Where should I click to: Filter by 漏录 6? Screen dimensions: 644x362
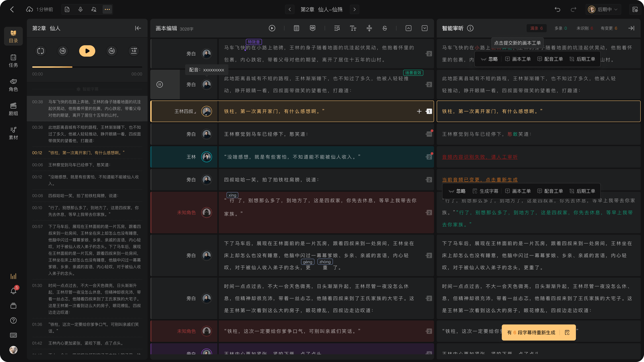(536, 28)
